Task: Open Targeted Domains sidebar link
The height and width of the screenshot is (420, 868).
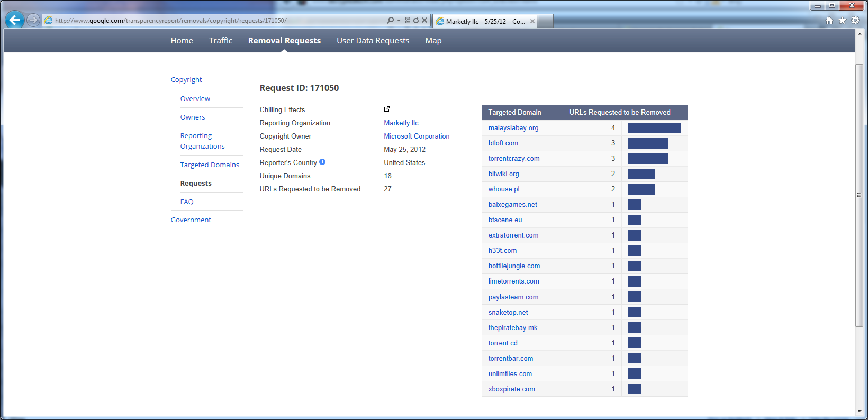Action: tap(210, 165)
